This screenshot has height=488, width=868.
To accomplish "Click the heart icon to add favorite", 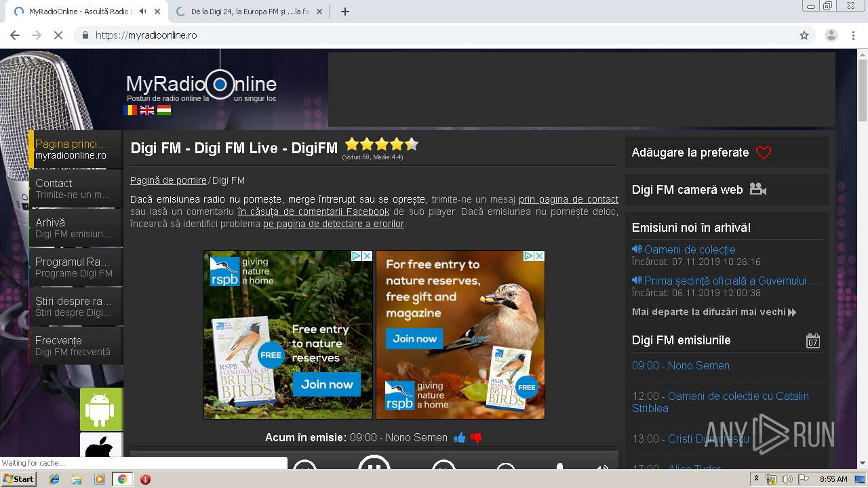I will click(764, 152).
